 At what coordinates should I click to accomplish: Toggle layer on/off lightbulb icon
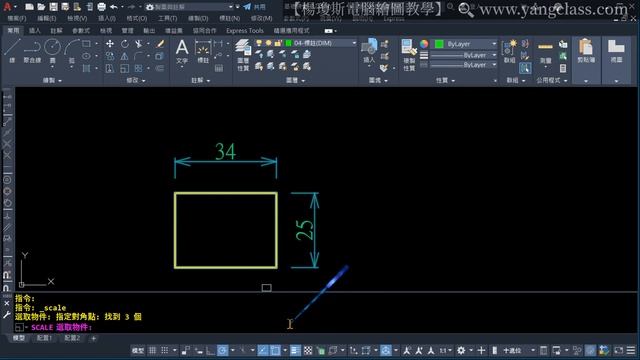[259, 43]
